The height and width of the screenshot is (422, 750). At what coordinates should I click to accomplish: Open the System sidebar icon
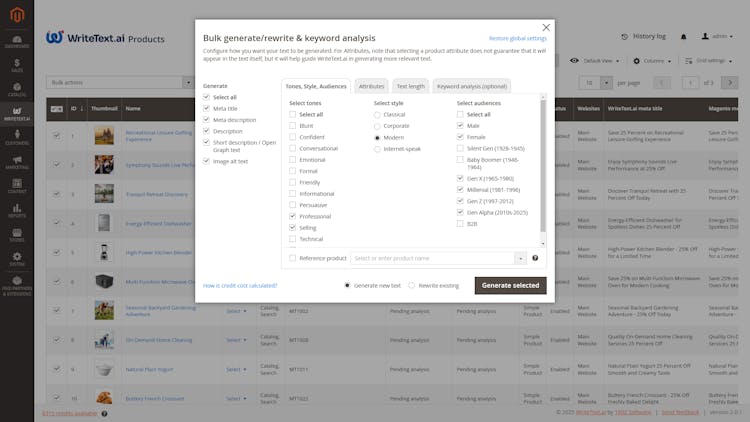click(x=17, y=259)
